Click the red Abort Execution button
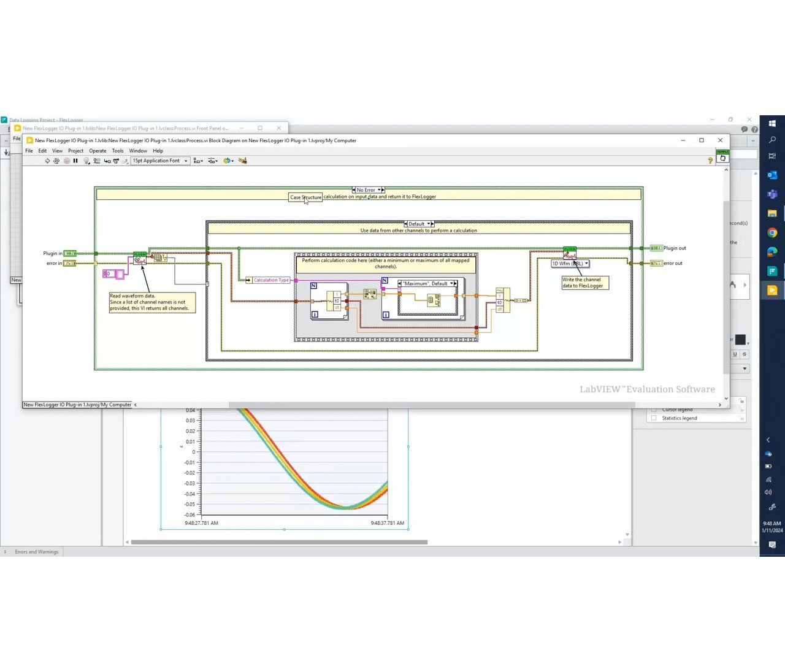This screenshot has width=785, height=672. (66, 161)
